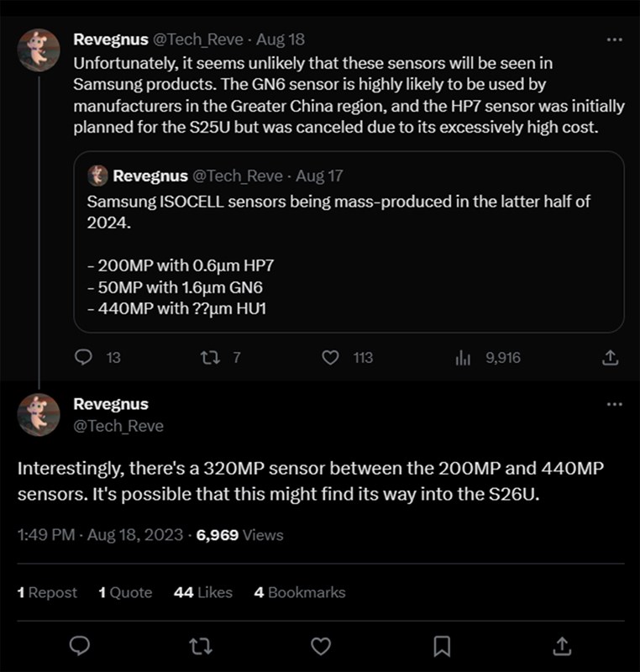This screenshot has width=640, height=672.
Task: View analytics showing 9,916 views
Action: point(463,357)
